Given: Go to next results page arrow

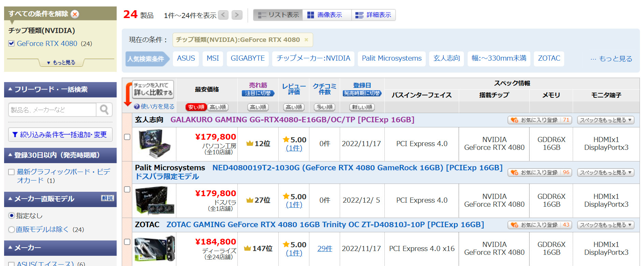Looking at the screenshot, I should (x=237, y=15).
